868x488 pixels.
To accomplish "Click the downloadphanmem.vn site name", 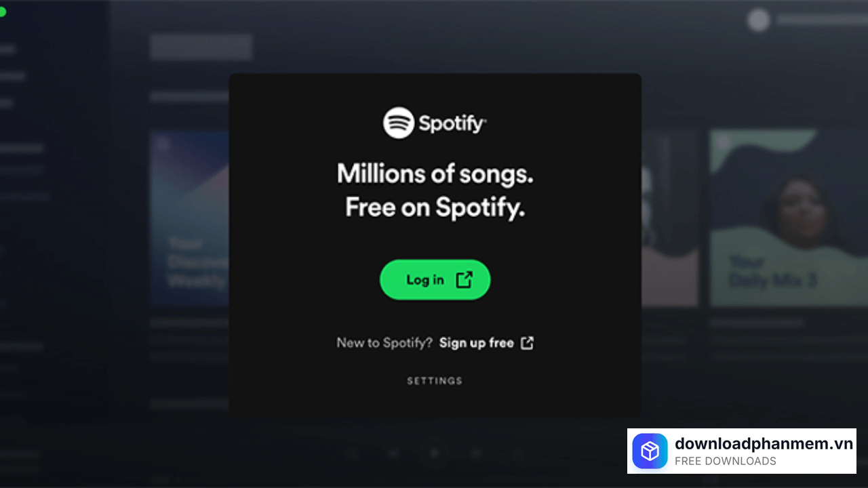I will 764,444.
